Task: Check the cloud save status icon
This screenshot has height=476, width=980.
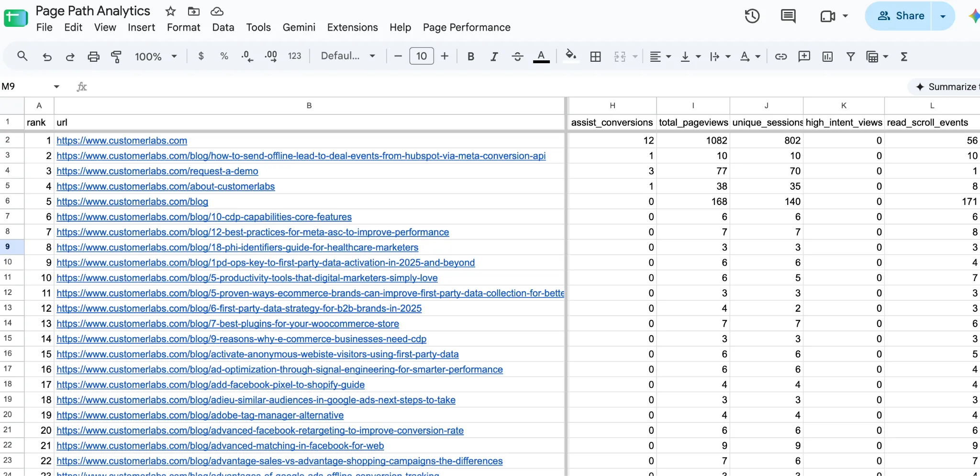Action: pos(217,11)
